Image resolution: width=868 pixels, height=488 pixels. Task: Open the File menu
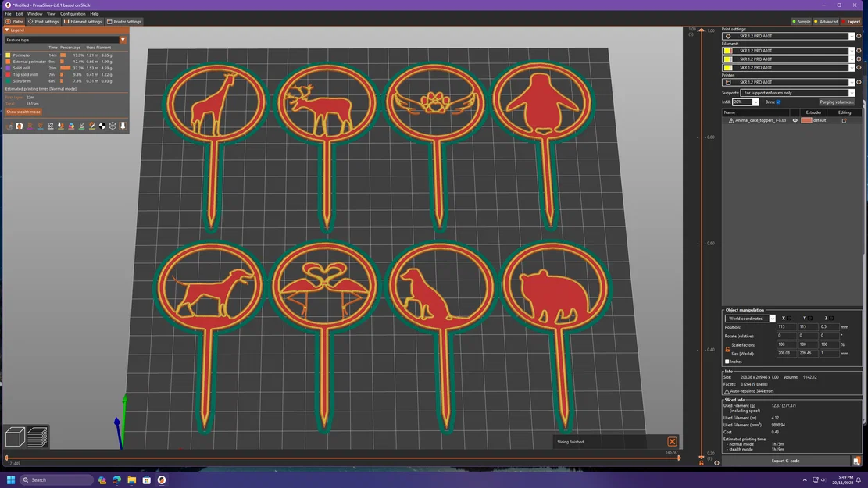tap(8, 14)
